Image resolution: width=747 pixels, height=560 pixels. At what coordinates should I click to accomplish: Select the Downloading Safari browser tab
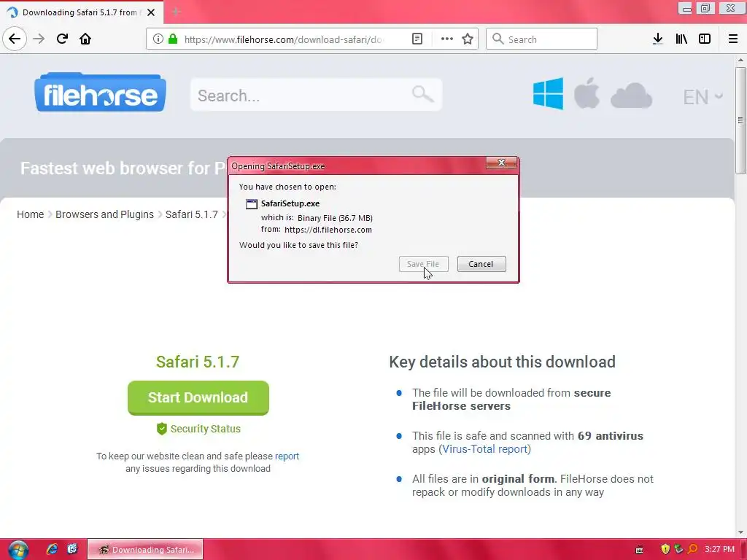click(x=82, y=12)
